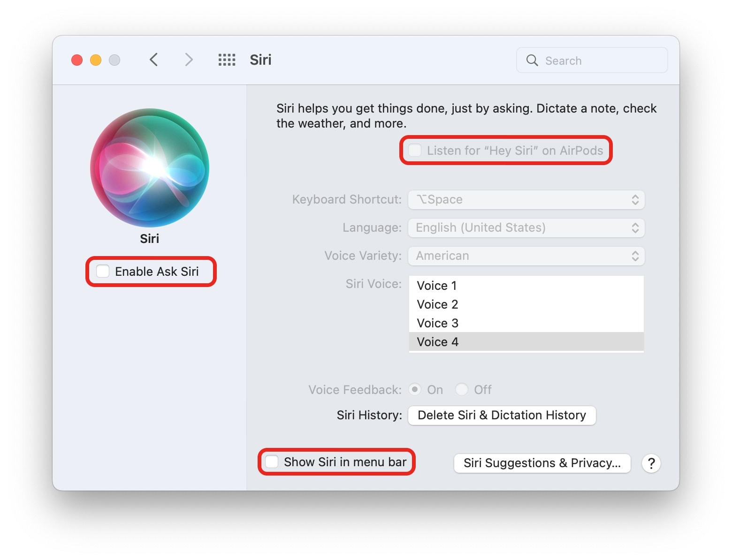
Task: Open the show-all preferences grid icon
Action: pos(227,60)
